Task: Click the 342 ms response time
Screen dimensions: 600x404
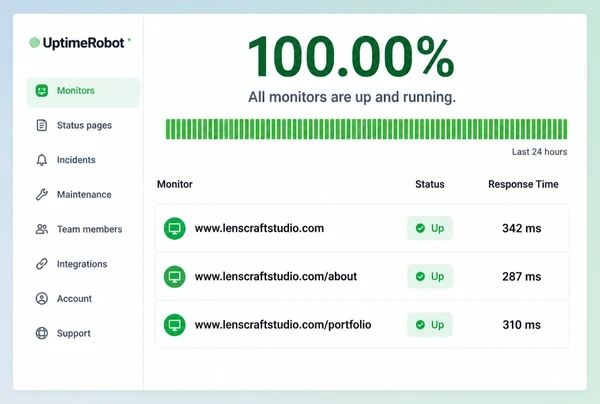Action: click(x=522, y=228)
